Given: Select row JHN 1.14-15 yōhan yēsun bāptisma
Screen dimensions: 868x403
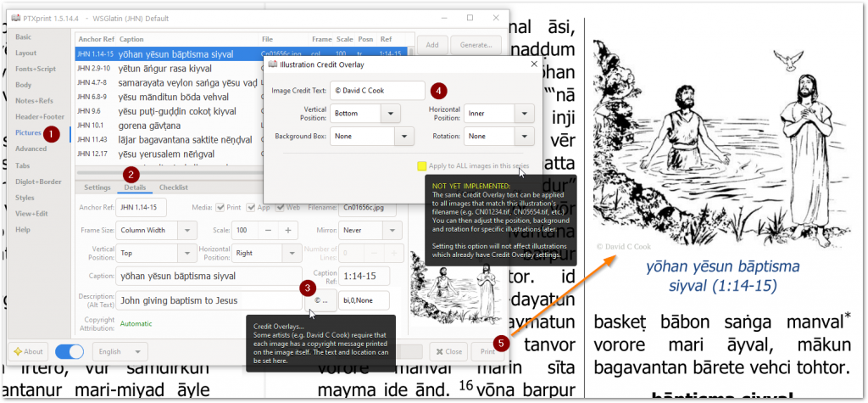Looking at the screenshot, I should (x=241, y=54).
